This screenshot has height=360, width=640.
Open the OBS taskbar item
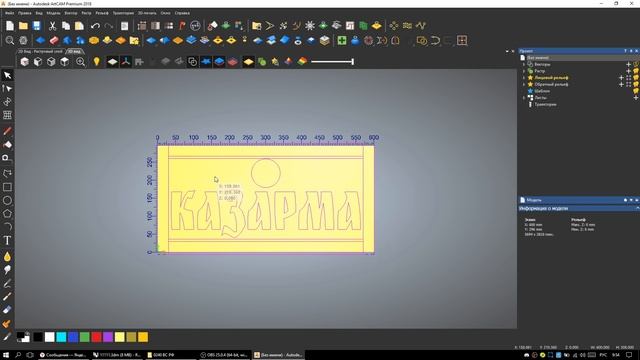point(224,355)
